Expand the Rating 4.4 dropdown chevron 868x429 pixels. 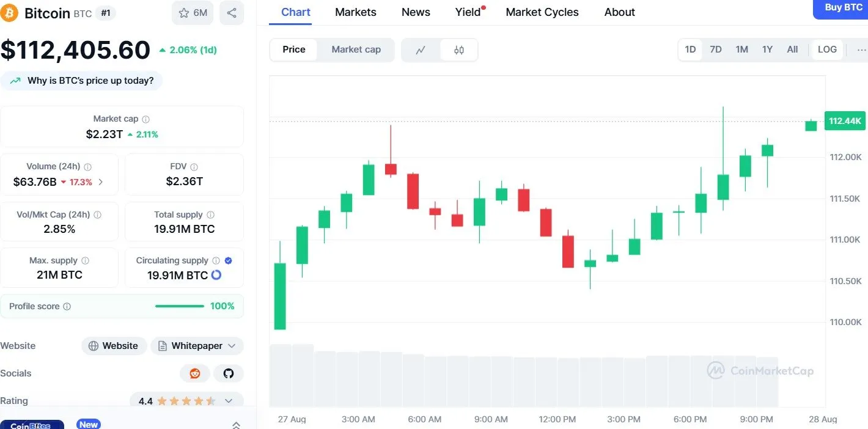click(x=229, y=401)
